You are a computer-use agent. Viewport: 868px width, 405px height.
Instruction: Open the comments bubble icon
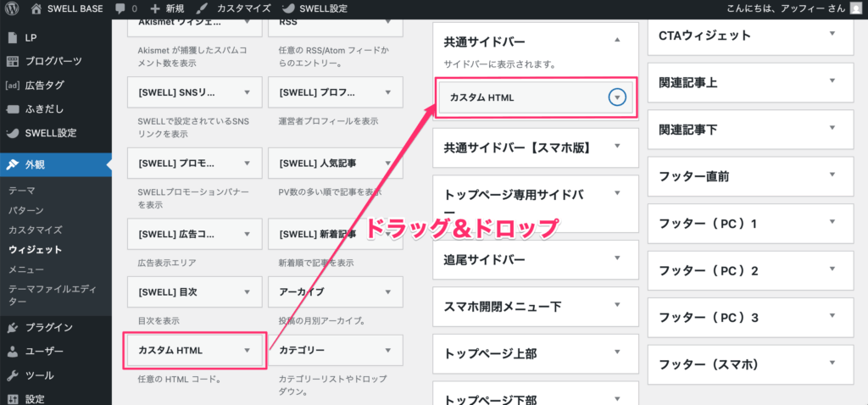(120, 8)
